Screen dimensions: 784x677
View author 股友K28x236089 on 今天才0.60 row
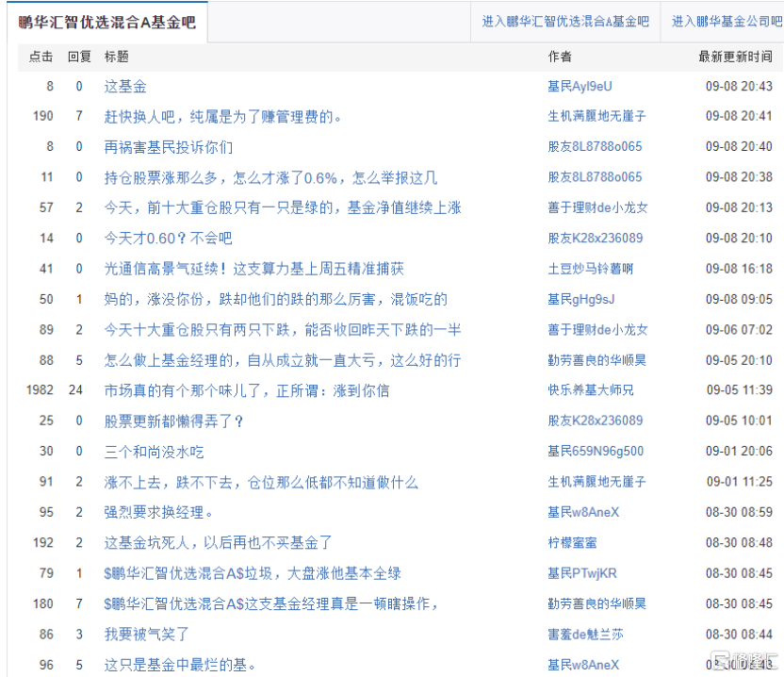596,239
